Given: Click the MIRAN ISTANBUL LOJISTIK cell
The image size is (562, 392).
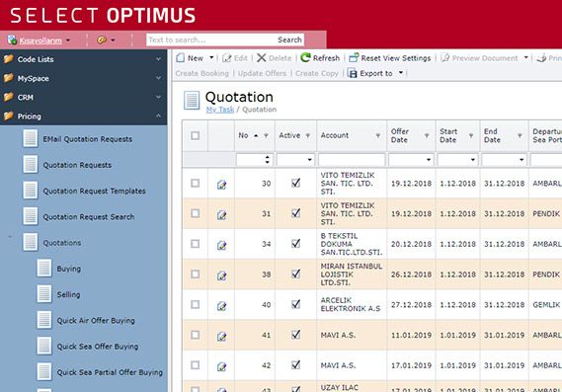Looking at the screenshot, I should coord(352,274).
